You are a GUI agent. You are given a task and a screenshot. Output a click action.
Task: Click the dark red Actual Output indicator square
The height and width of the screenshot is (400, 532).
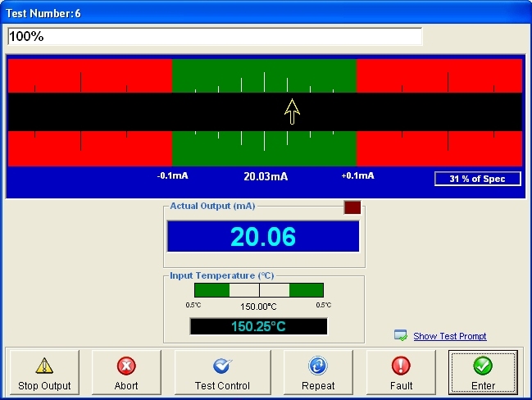(x=352, y=207)
